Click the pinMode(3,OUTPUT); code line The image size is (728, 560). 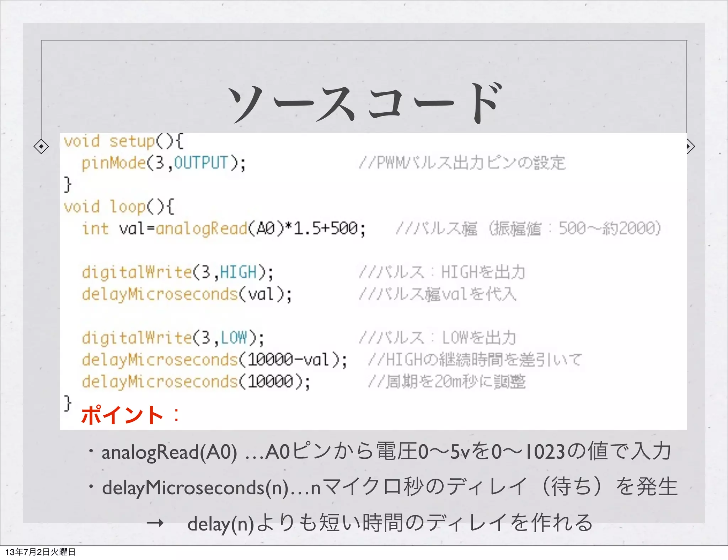click(164, 163)
